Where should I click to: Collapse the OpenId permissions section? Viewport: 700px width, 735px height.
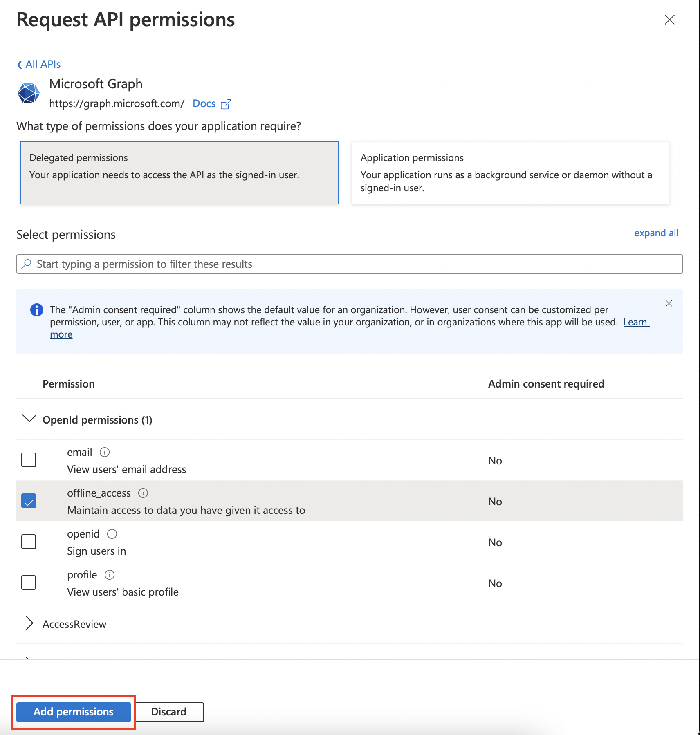[x=29, y=419]
